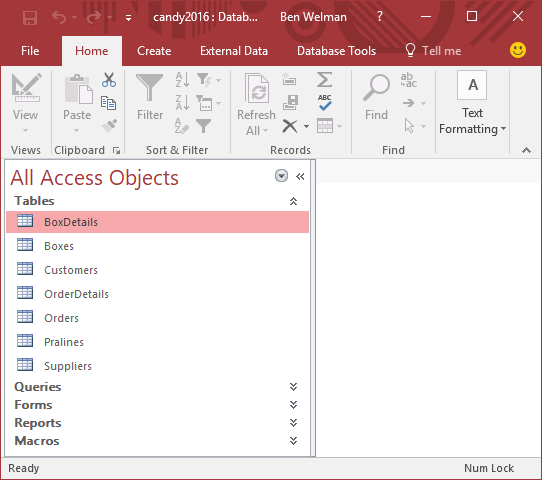Click the Totals sigma icon
This screenshot has width=542, height=480.
(x=325, y=79)
